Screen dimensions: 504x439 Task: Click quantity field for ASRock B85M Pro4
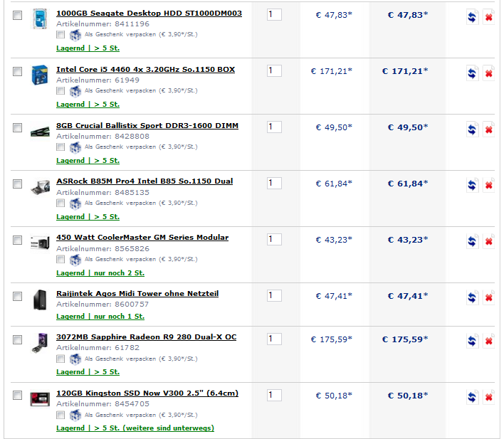coord(274,183)
